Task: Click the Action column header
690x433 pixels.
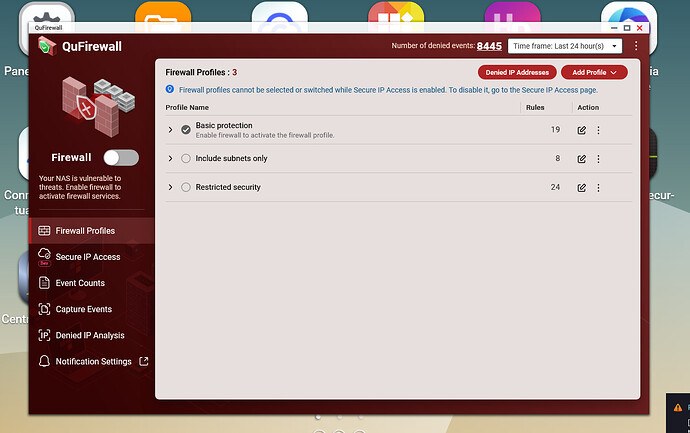Action: click(588, 107)
